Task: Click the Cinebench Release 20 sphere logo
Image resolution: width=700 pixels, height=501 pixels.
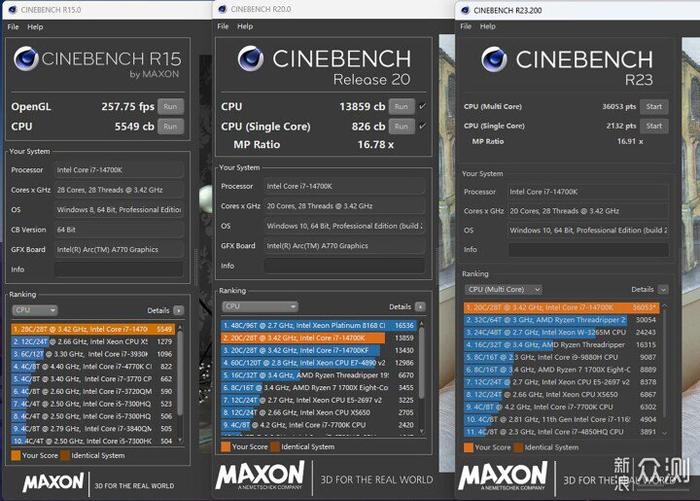Action: coord(250,58)
